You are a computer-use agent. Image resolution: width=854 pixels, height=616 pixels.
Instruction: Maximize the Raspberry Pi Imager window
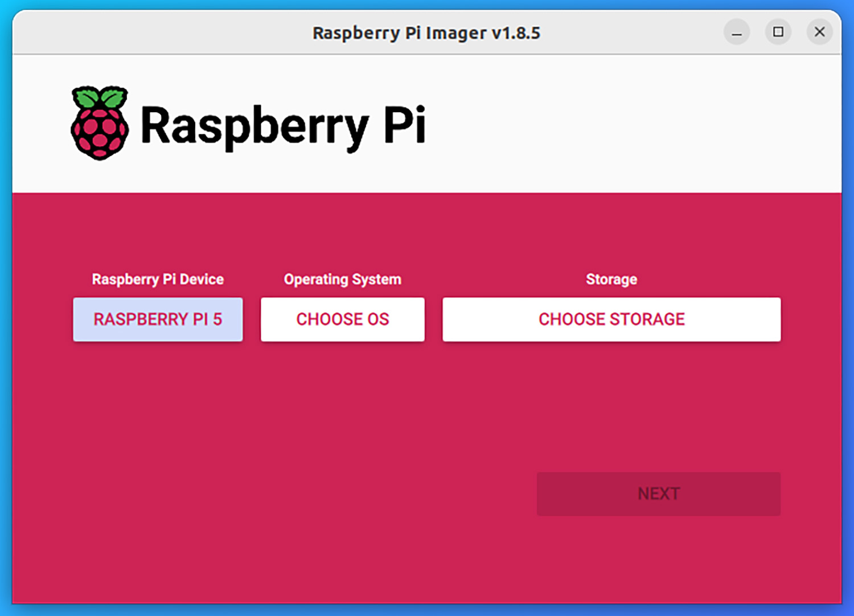[778, 32]
